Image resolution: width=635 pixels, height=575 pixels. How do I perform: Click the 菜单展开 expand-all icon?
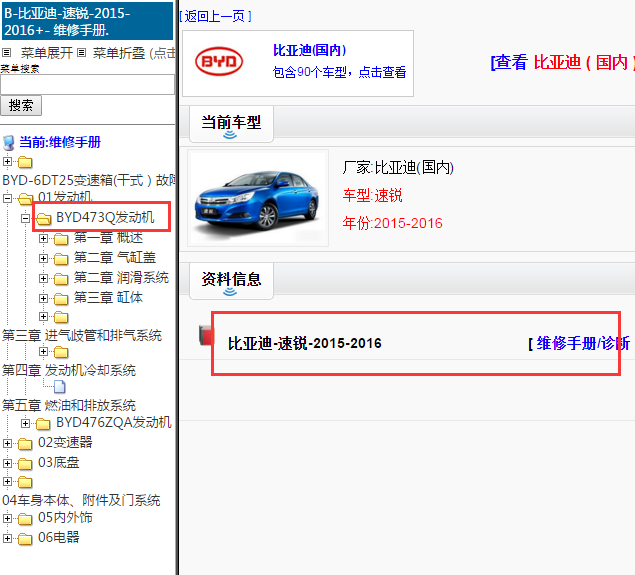tap(6, 53)
